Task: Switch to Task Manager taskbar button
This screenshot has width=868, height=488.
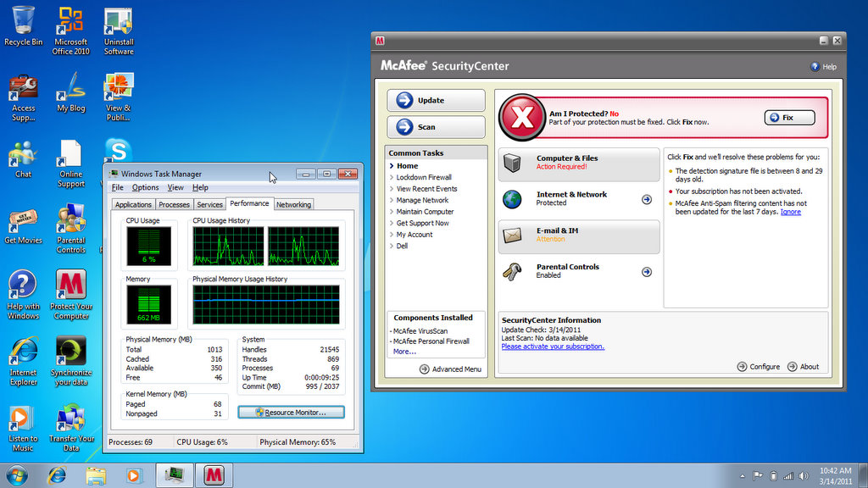Action: (175, 475)
